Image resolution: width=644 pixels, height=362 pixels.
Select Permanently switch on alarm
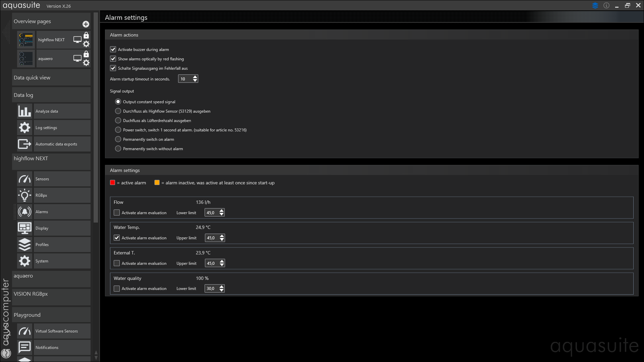pyautogui.click(x=118, y=139)
